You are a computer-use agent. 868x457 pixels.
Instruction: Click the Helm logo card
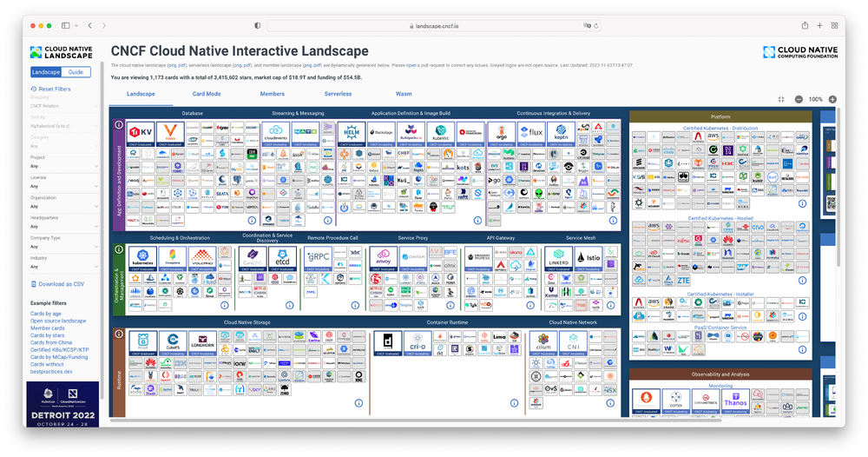tap(351, 132)
